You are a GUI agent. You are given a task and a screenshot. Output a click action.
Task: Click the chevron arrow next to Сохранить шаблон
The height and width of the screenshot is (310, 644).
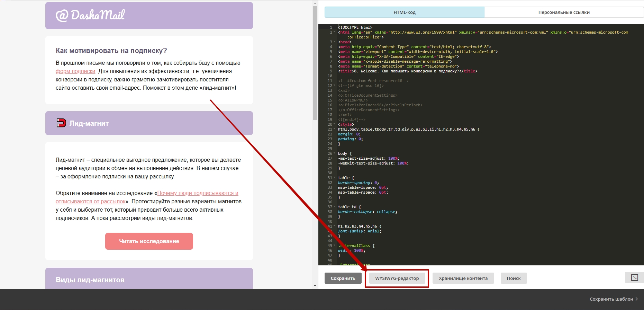(x=637, y=299)
